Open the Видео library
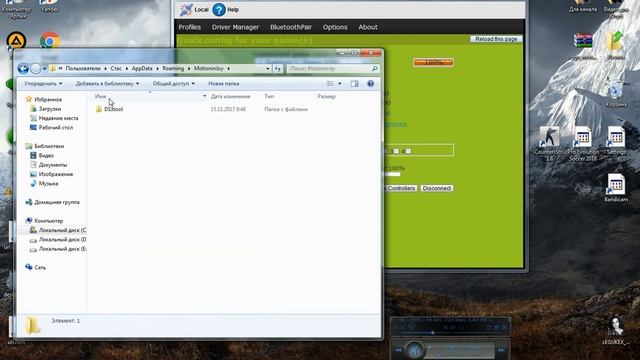Viewport: 640px width, 360px height. click(x=42, y=156)
